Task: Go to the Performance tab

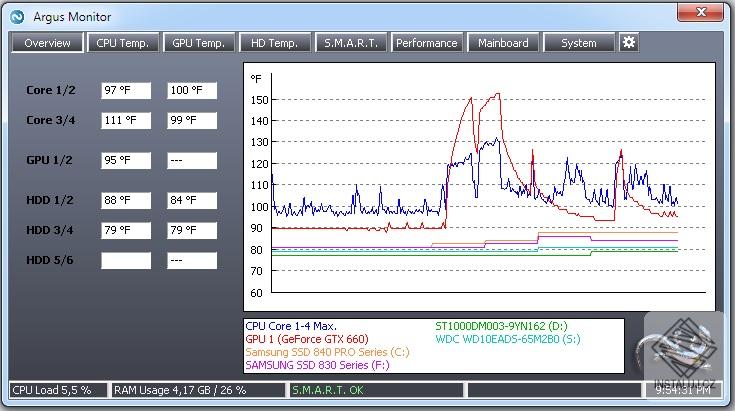Action: pyautogui.click(x=427, y=43)
